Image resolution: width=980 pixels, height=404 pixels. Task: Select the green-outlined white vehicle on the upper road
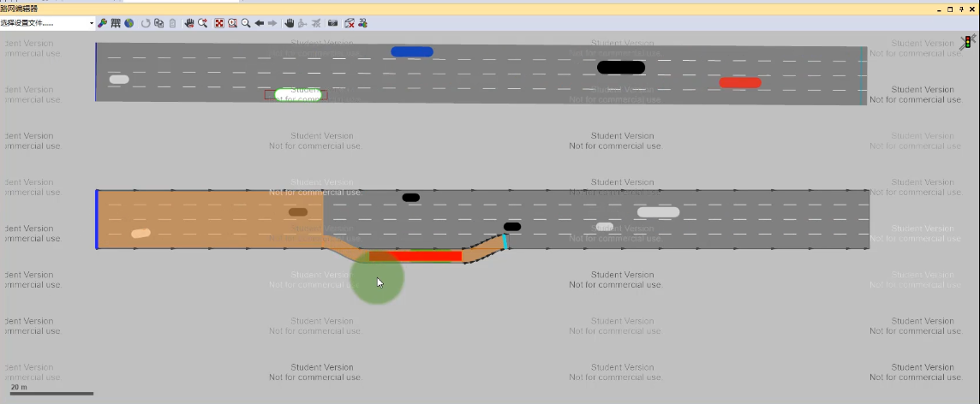[298, 95]
